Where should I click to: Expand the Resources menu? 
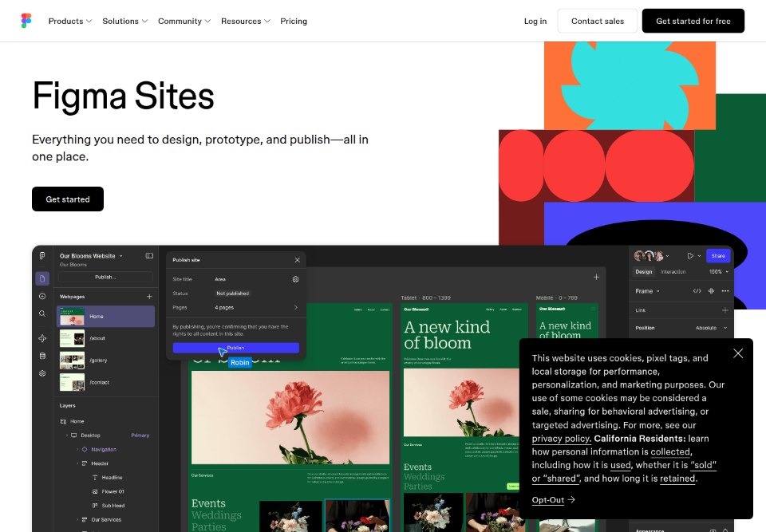pos(245,21)
